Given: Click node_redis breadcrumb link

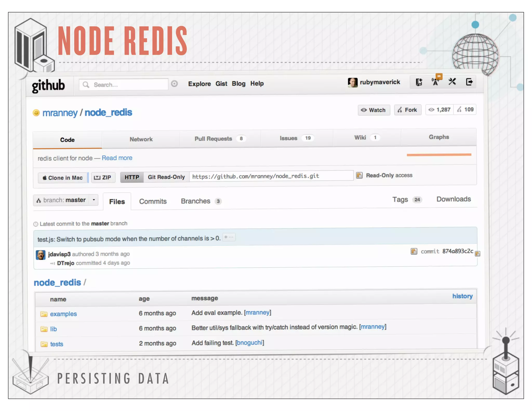Looking at the screenshot, I should [57, 283].
